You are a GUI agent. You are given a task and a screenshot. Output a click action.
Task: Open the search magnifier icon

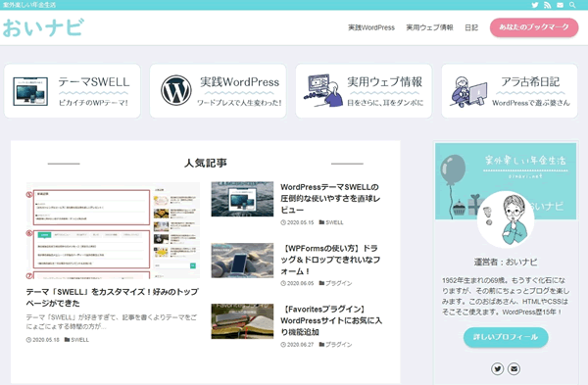572,5
